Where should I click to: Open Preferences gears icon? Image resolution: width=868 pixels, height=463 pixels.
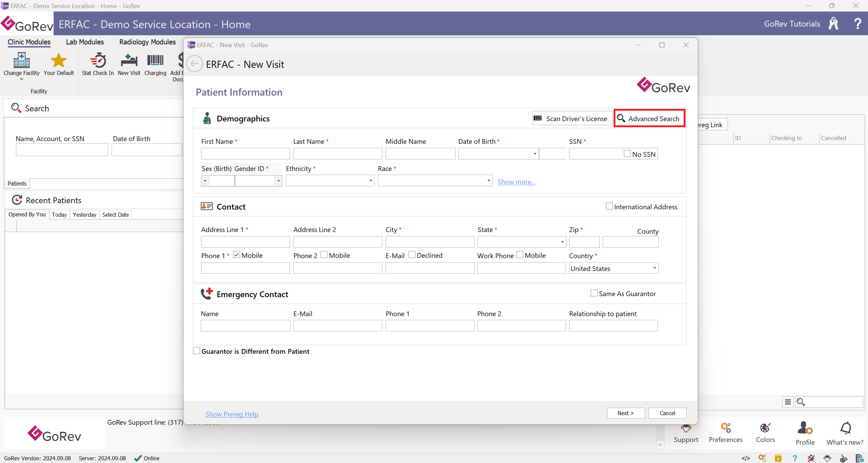726,428
